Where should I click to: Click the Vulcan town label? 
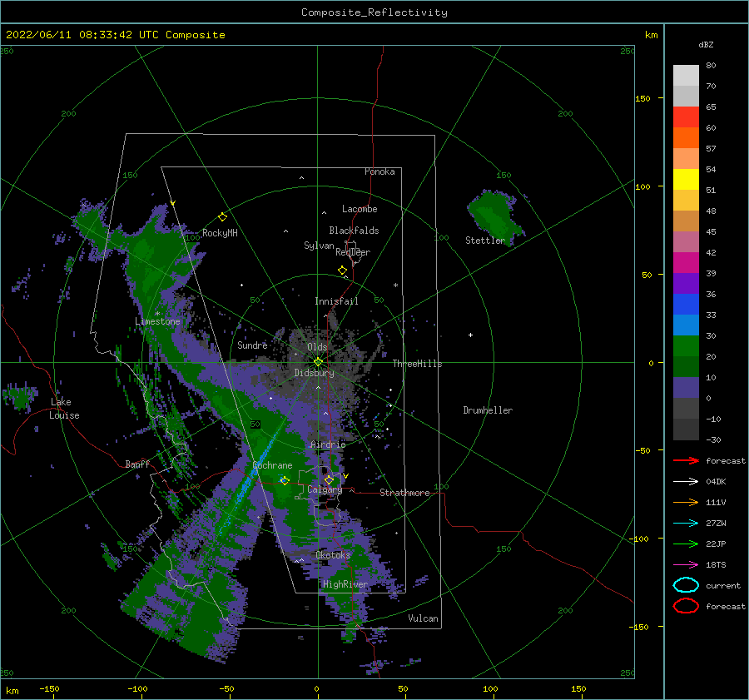coord(423,618)
